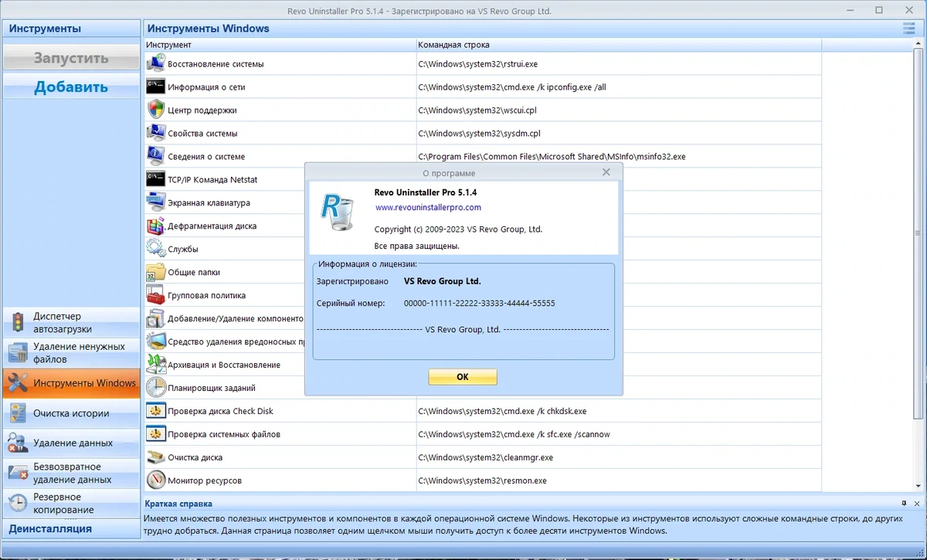Select row Монитор ресурсов
Screen dimensions: 927x560
click(483, 480)
